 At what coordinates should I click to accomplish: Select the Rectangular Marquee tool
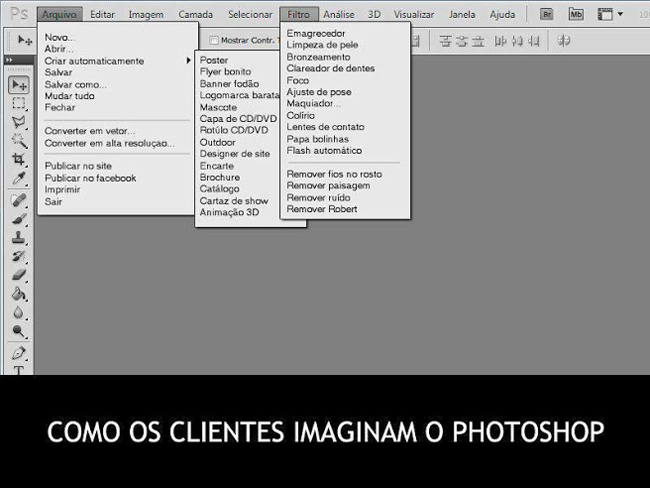(19, 103)
